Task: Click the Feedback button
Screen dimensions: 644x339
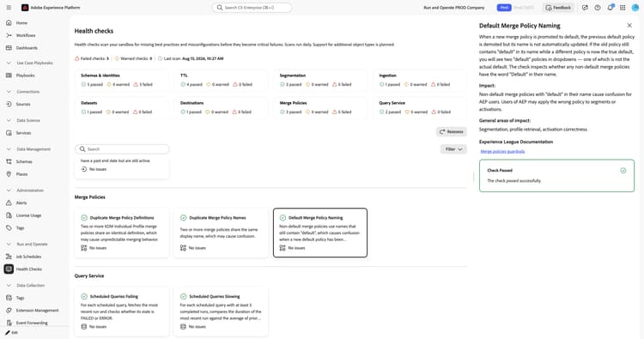Action: coord(558,8)
